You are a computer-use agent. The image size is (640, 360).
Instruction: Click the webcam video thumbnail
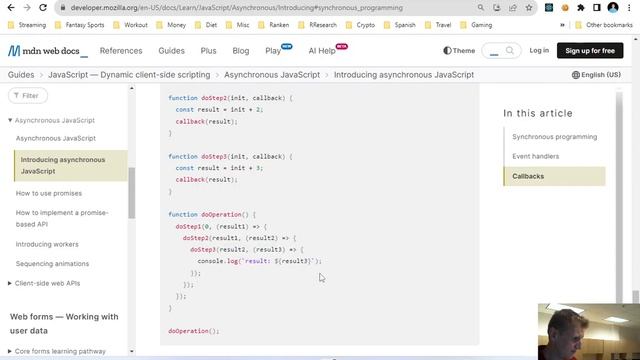pos(589,332)
